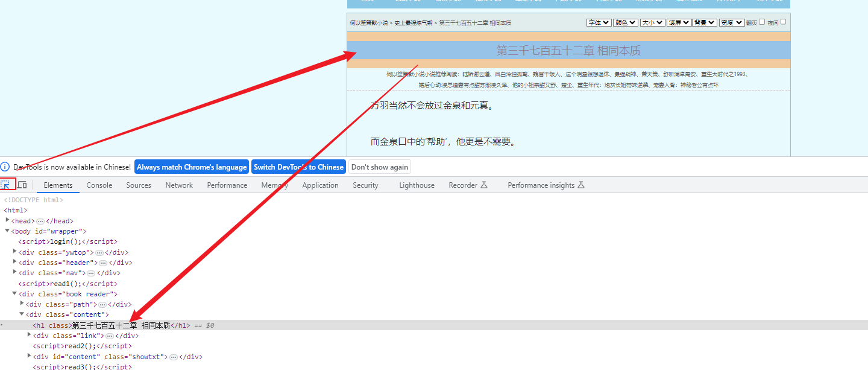This screenshot has width=868, height=370.
Task: Click the Switch DevTools to Chinese button
Action: pos(298,166)
